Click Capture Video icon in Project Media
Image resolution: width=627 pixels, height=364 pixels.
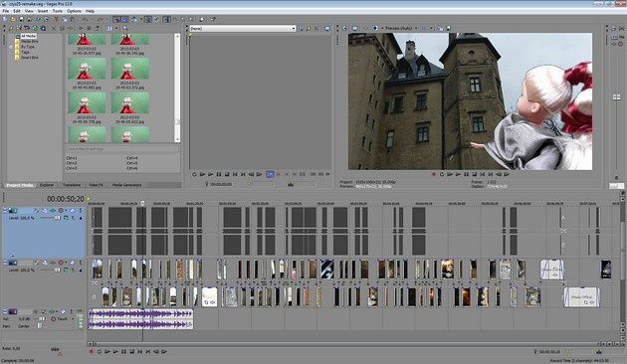point(27,29)
